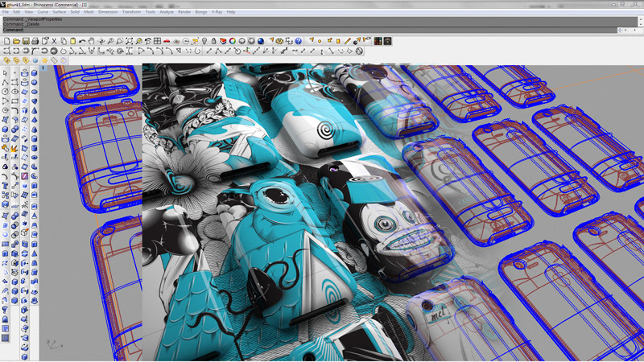Open Help with the blue question mark icon

pyautogui.click(x=299, y=41)
